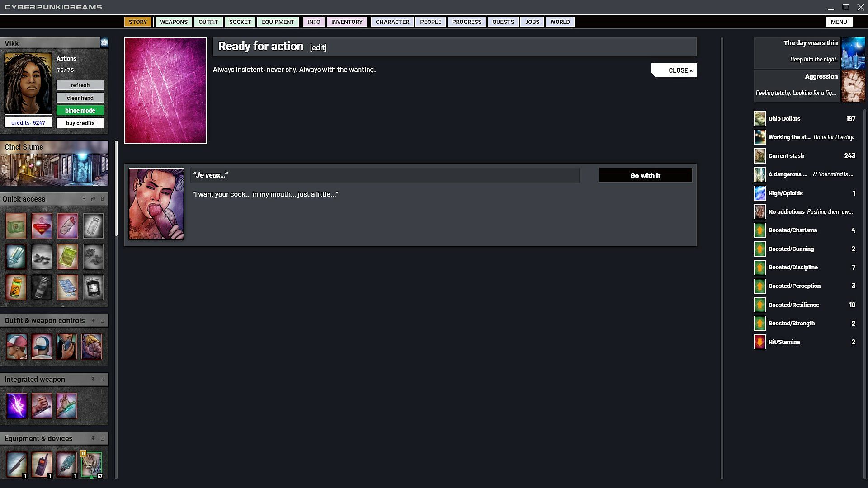The height and width of the screenshot is (488, 868).
Task: Toggle the Quick access lock icon
Action: click(102, 199)
